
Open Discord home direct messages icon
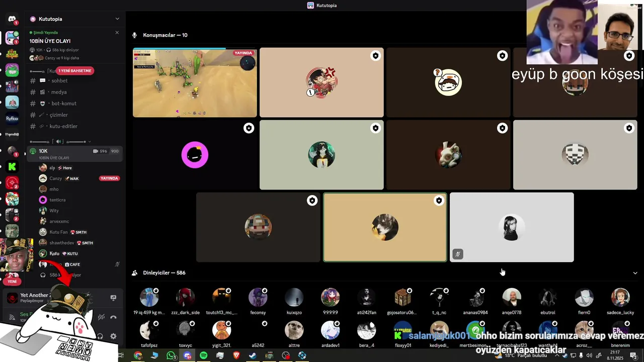pyautogui.click(x=12, y=20)
